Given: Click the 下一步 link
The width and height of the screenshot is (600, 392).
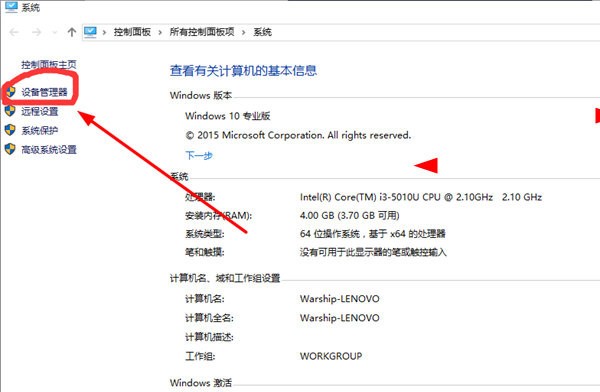Looking at the screenshot, I should (199, 155).
